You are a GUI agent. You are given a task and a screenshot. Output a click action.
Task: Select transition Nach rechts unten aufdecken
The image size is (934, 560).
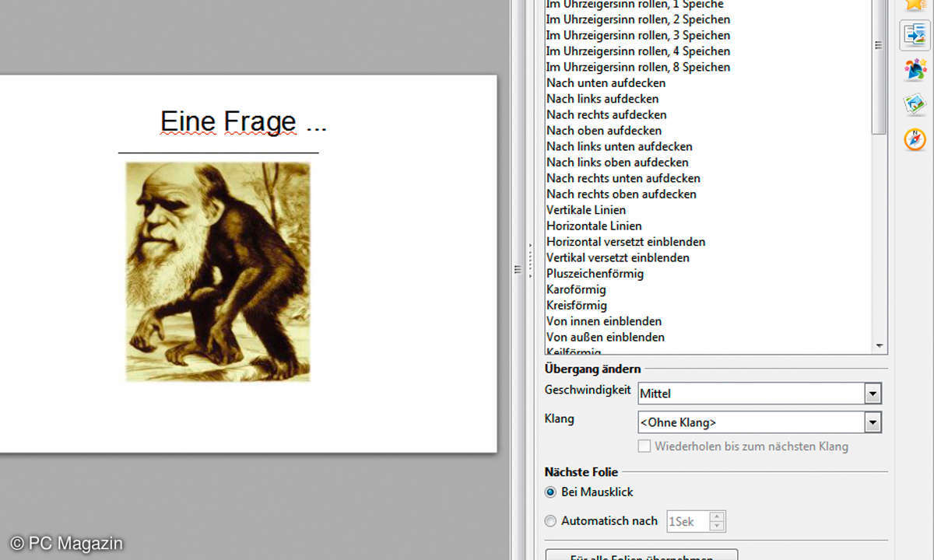coord(623,178)
